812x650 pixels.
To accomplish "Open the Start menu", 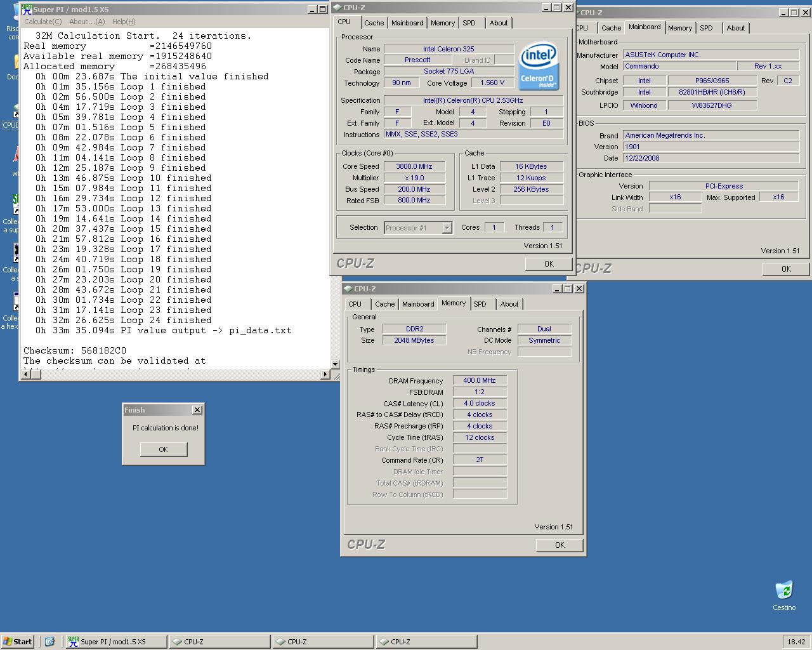I will [x=18, y=641].
